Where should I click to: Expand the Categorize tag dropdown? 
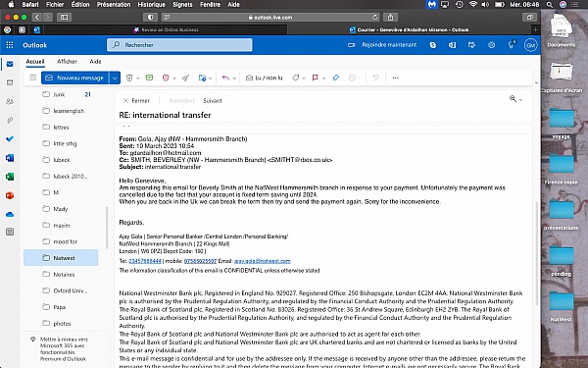[304, 79]
